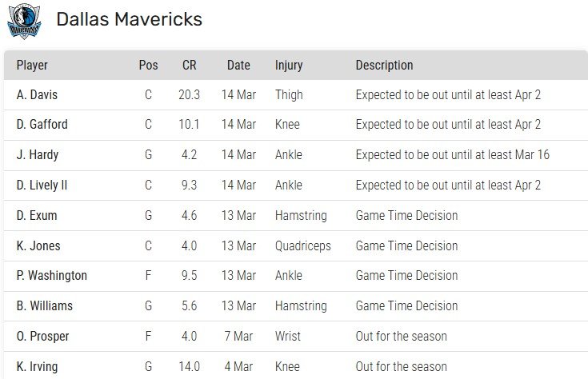
Task: Sort by the Player column header
Action: click(x=32, y=66)
